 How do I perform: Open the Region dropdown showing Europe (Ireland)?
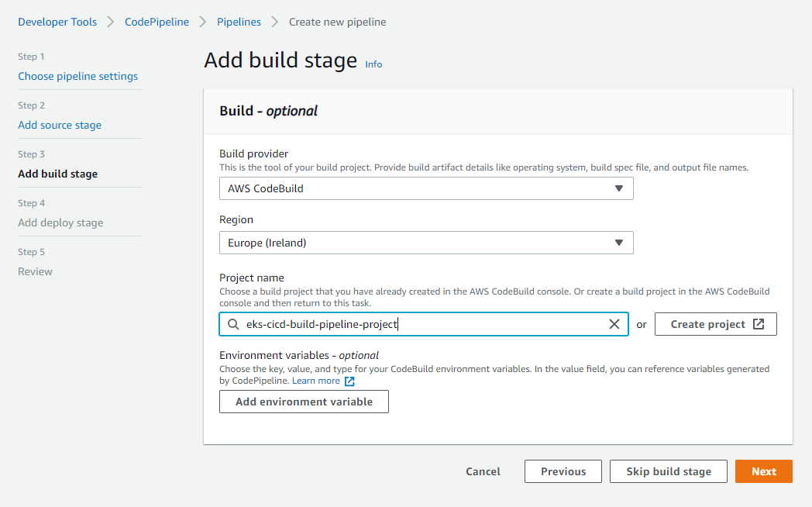tap(426, 243)
